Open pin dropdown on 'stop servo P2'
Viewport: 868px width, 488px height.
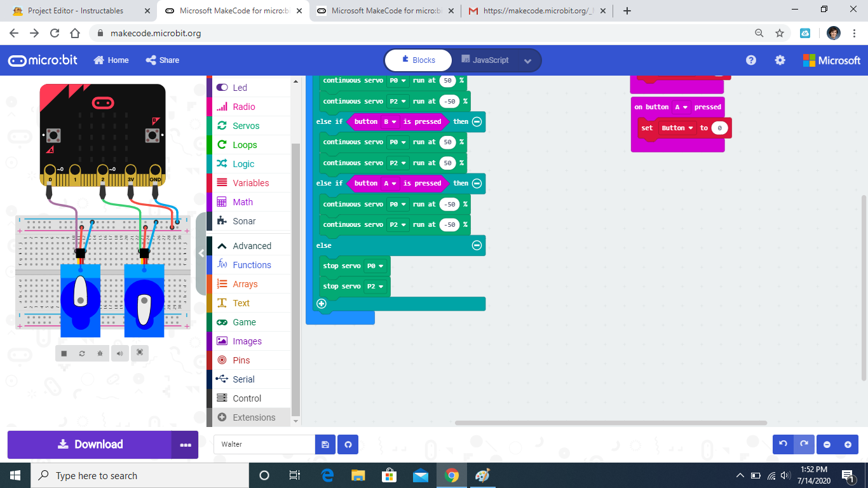[375, 286]
